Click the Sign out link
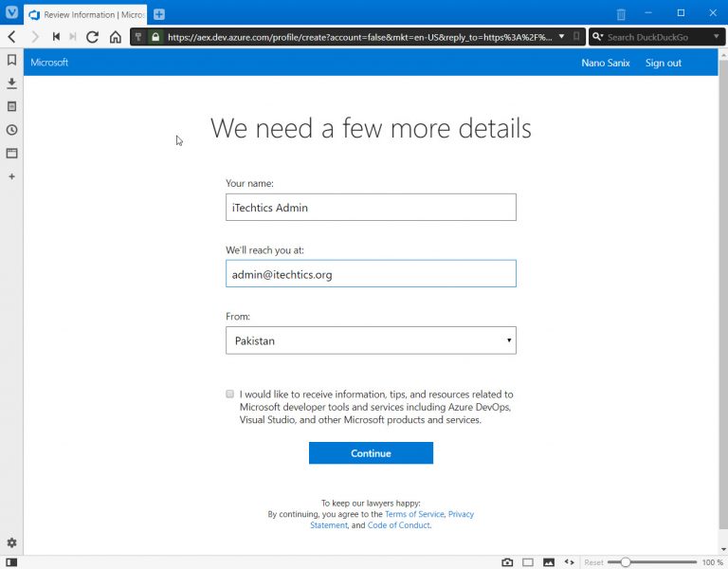Viewport: 728px width, 569px height. pos(663,63)
